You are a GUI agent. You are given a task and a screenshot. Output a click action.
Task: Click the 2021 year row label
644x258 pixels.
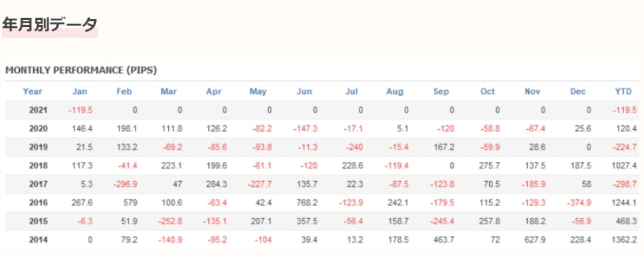(x=38, y=109)
